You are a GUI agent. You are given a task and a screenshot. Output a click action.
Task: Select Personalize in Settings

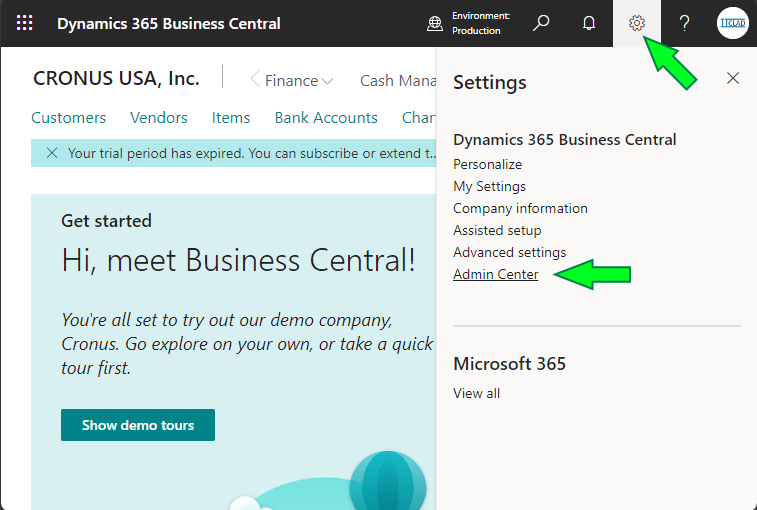pos(487,164)
